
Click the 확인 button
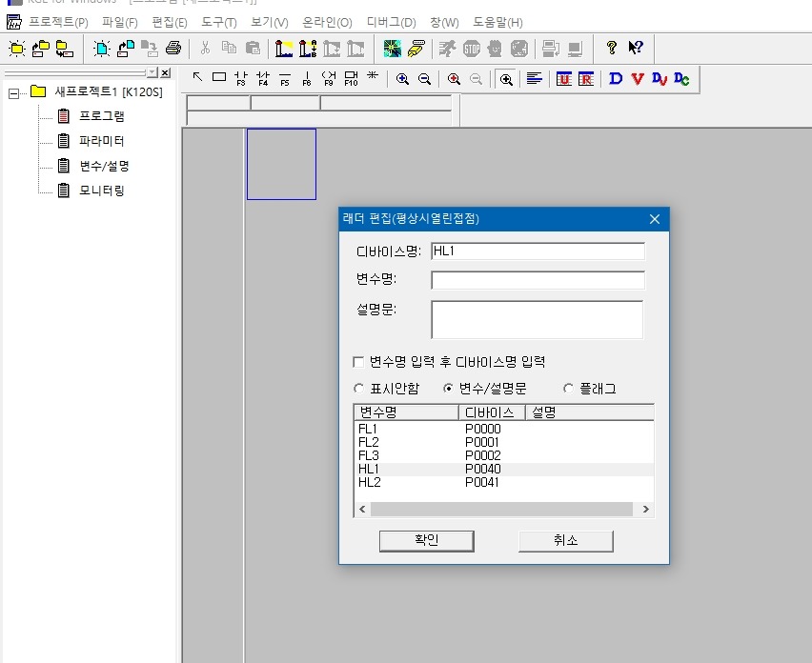426,540
